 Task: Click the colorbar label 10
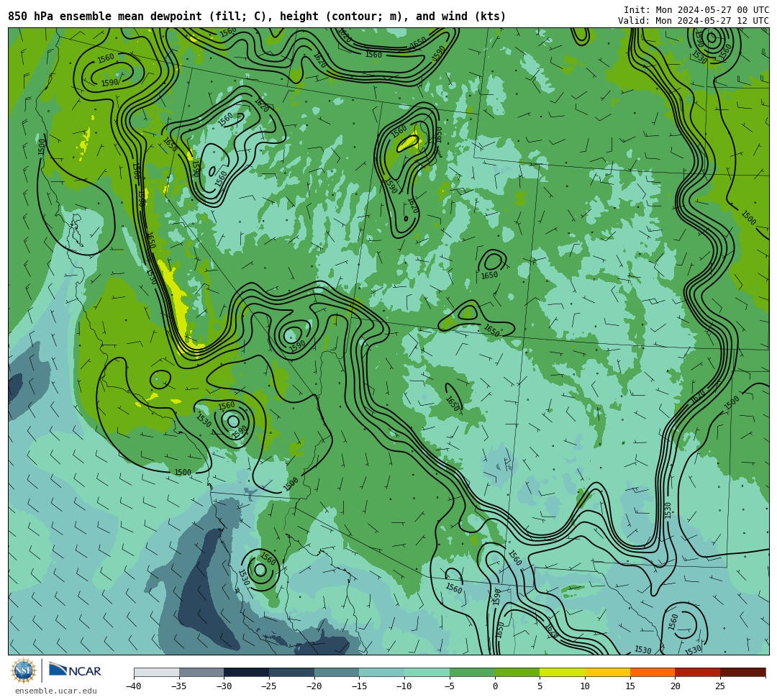tap(585, 686)
